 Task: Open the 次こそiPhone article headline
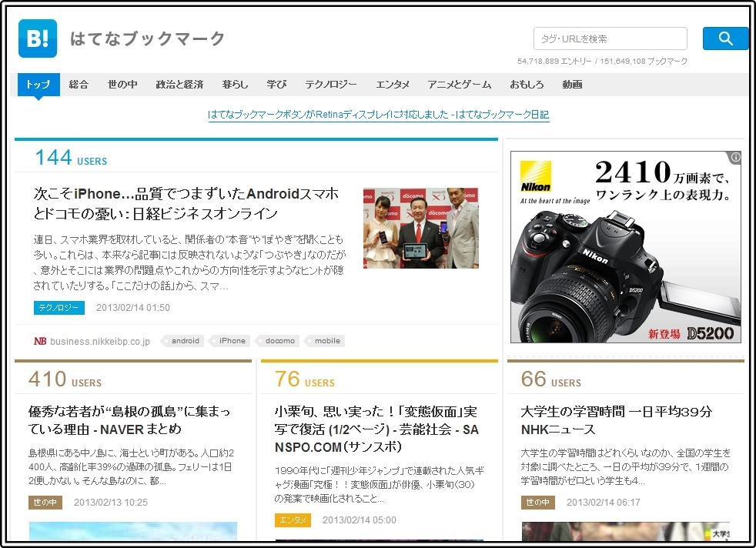186,203
